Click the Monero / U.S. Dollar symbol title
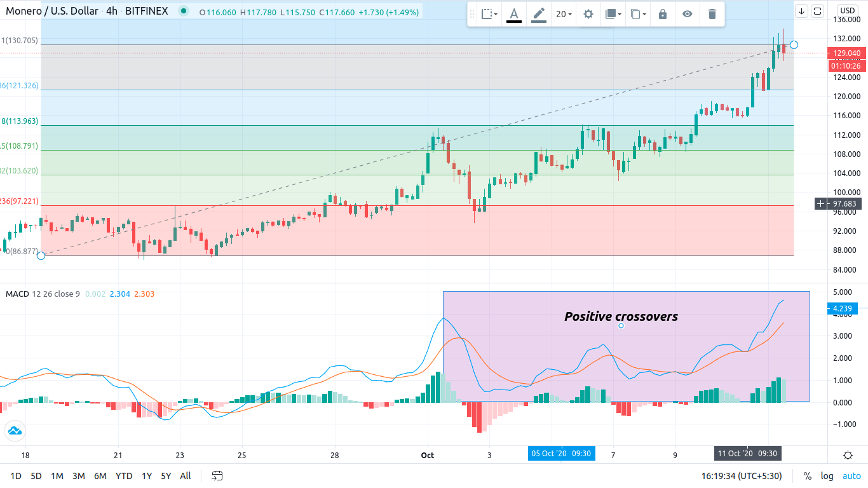 [52, 11]
